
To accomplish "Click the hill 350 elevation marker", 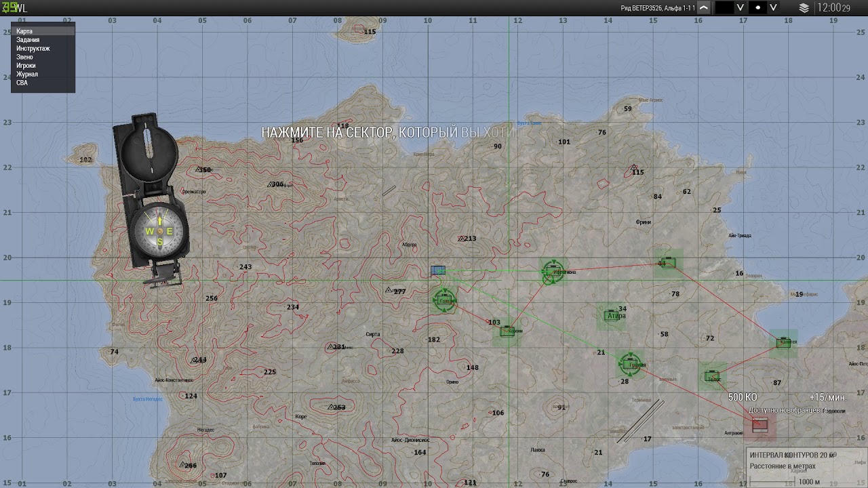I will coord(203,169).
